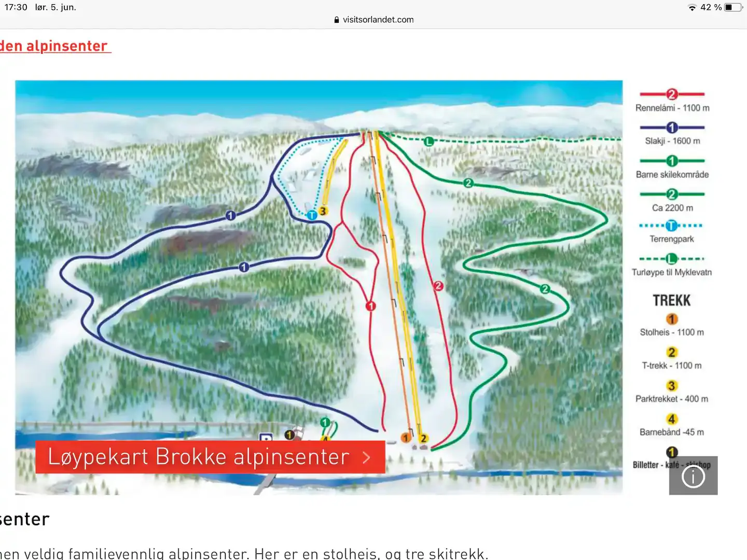Click the Barnebånd -45 m legend label

point(672,432)
